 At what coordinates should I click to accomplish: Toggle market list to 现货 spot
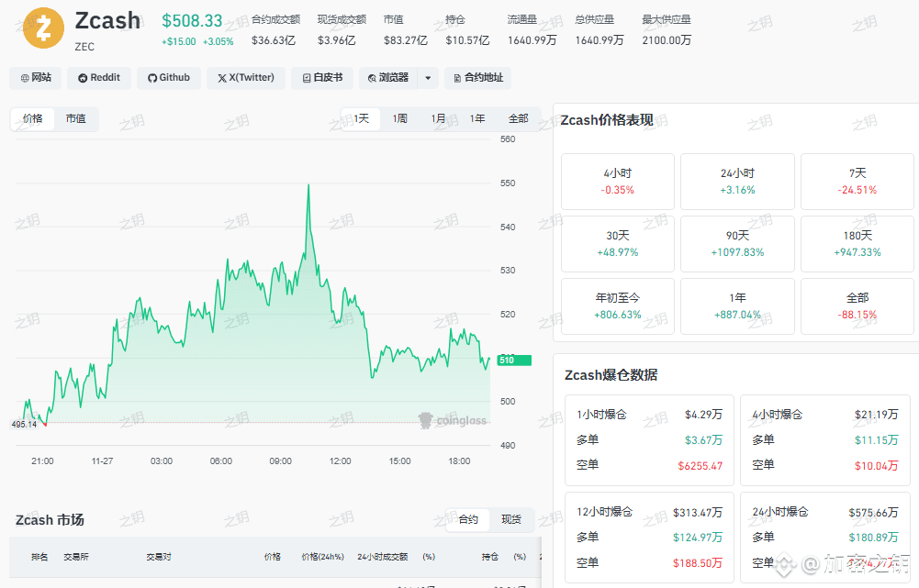coord(511,520)
